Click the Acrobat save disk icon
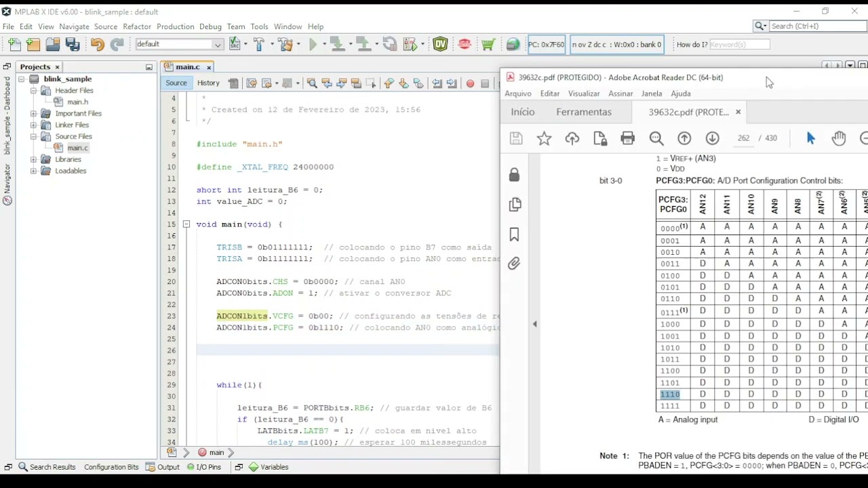868x488 pixels. tap(516, 138)
